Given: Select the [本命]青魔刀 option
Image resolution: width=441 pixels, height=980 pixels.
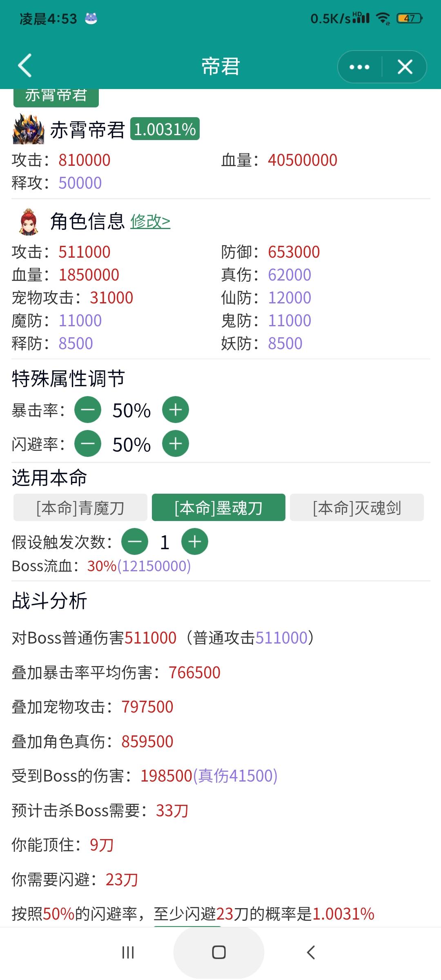Looking at the screenshot, I should pyautogui.click(x=80, y=508).
